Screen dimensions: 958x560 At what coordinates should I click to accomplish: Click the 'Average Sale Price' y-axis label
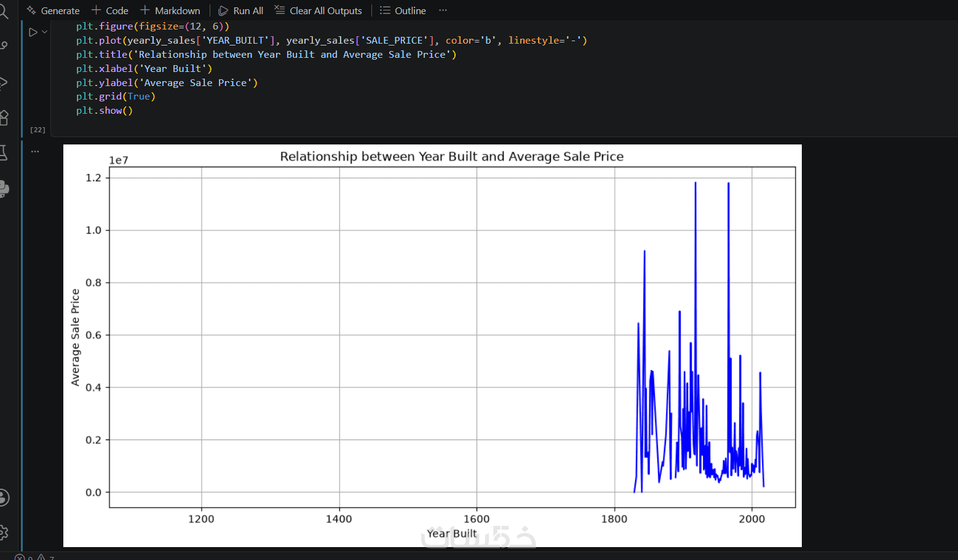[76, 337]
